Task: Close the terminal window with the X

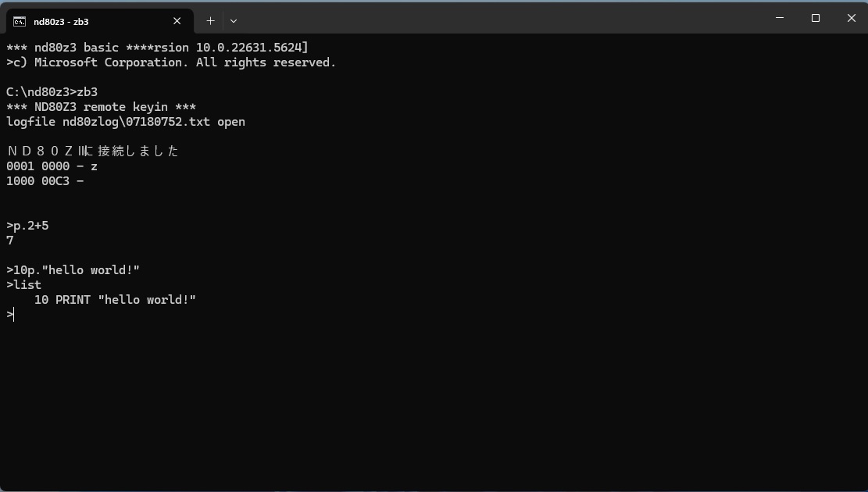Action: pos(852,18)
